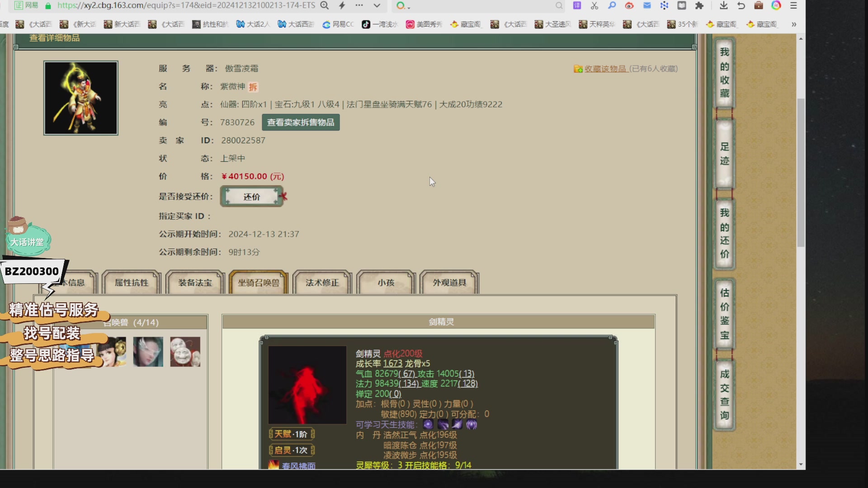Screen dimensions: 868x488
Task: Click the brown briefcase toolbox icon
Action: click(759, 5)
